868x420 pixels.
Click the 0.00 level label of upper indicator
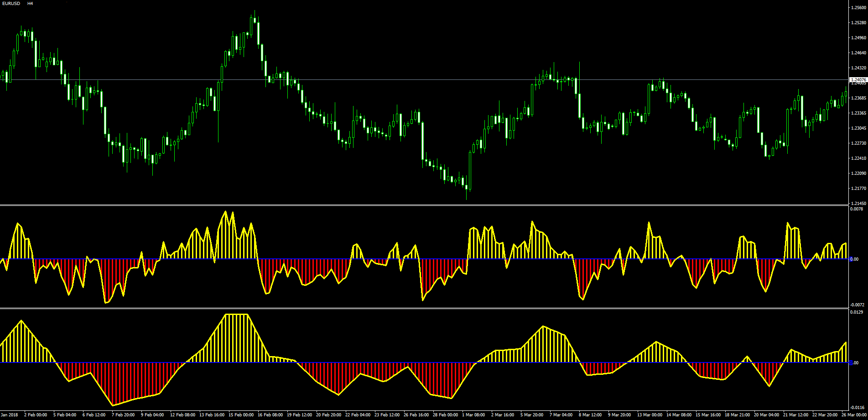click(x=856, y=259)
